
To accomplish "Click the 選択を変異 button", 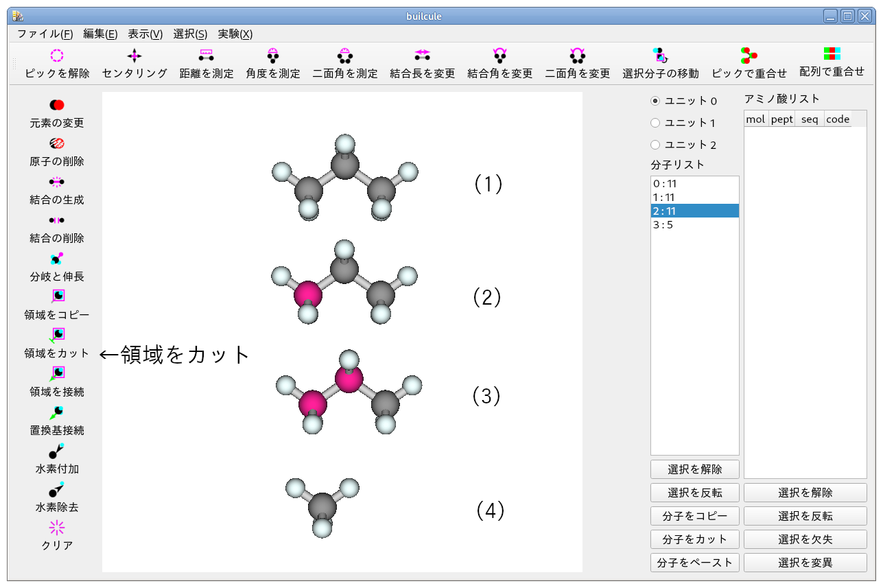I will (x=805, y=563).
